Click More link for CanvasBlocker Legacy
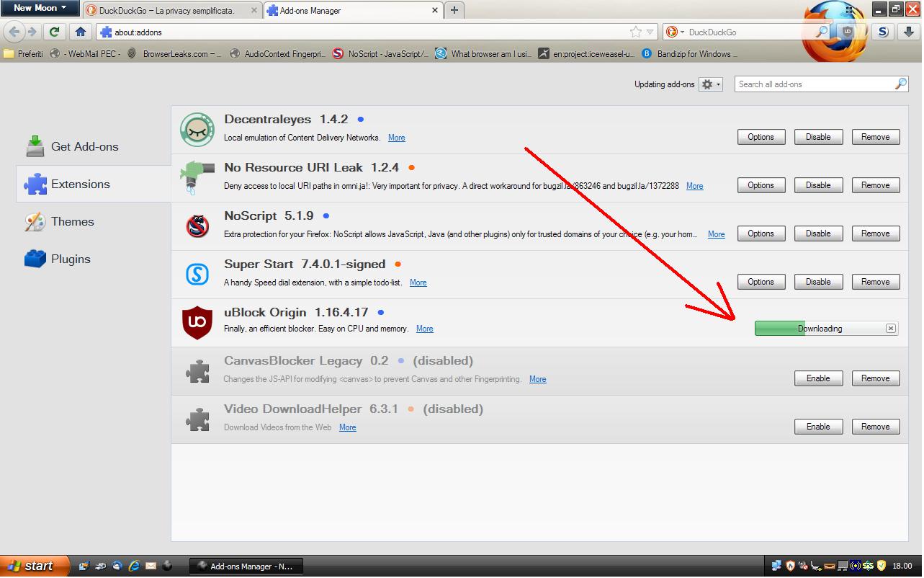Viewport: 924px width, 578px height. coord(538,379)
